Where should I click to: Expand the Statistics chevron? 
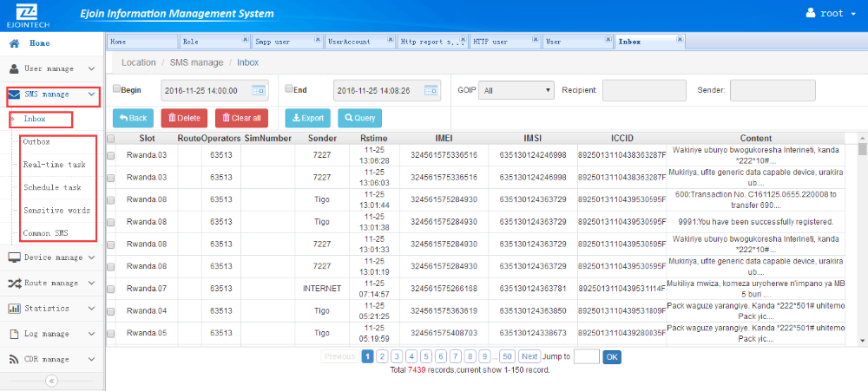[92, 309]
